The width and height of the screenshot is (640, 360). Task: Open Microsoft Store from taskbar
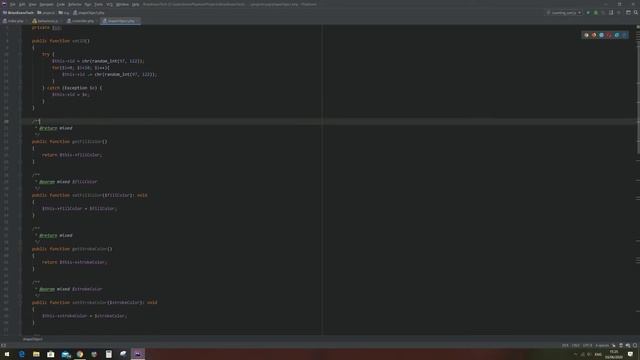coord(51,354)
